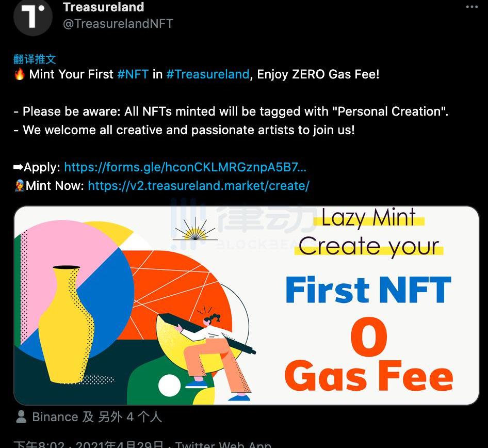The width and height of the screenshot is (488, 448).
Task: Click the Twitter Web App source label
Action: [x=223, y=444]
